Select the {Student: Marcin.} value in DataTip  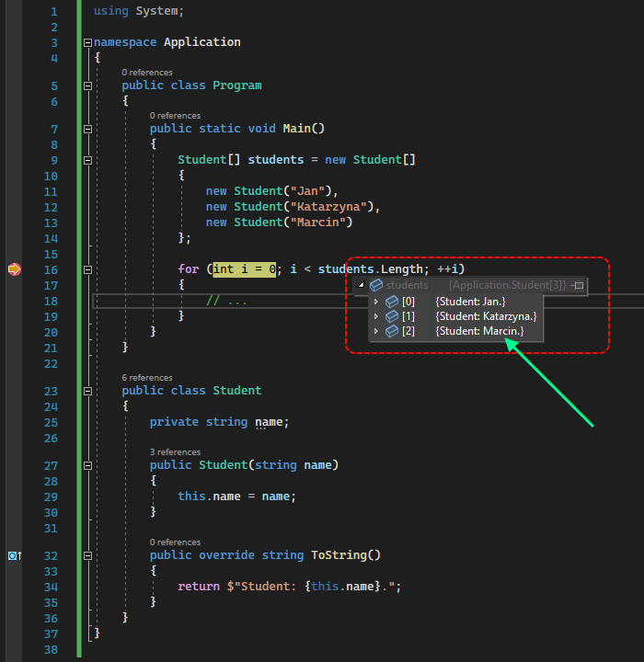[x=479, y=331]
